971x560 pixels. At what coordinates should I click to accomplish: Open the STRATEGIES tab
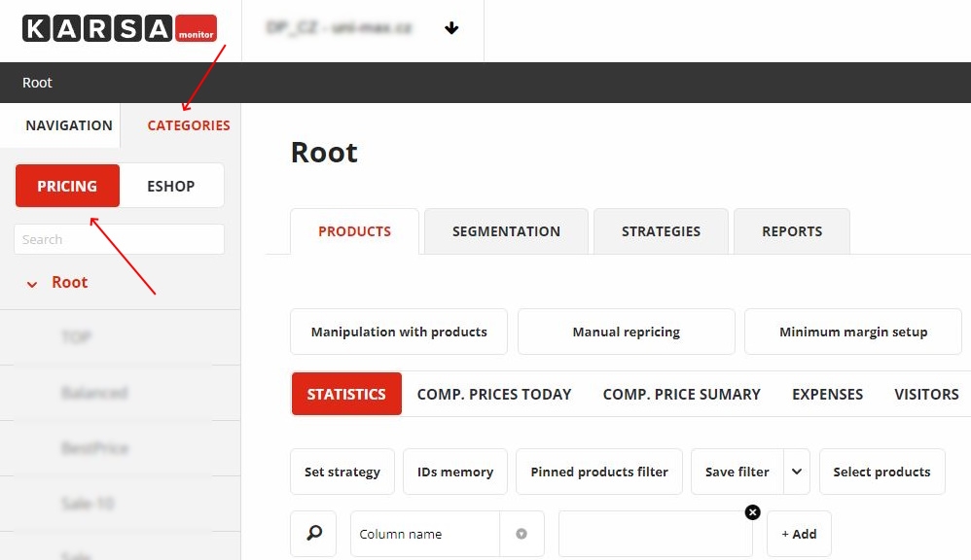pos(661,231)
